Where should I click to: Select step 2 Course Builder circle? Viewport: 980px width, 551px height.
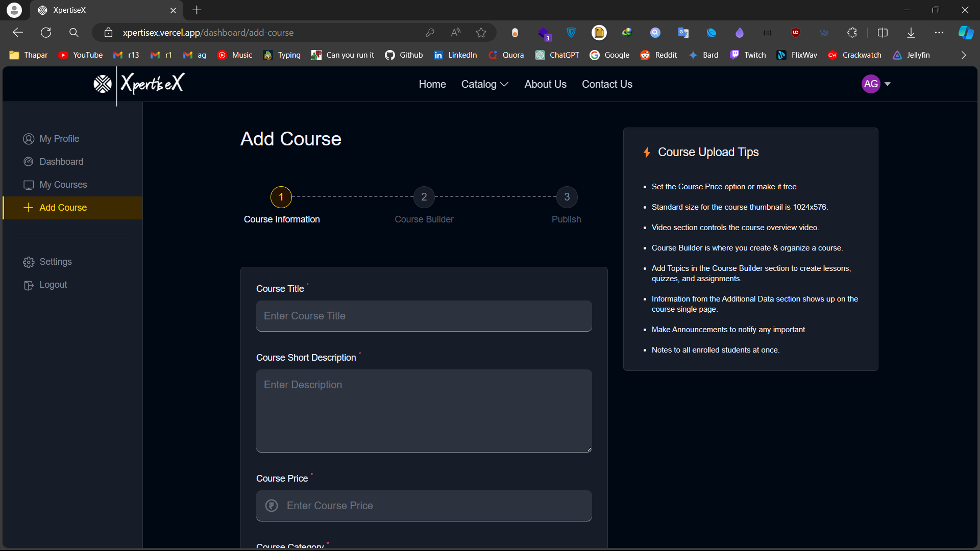(x=424, y=197)
